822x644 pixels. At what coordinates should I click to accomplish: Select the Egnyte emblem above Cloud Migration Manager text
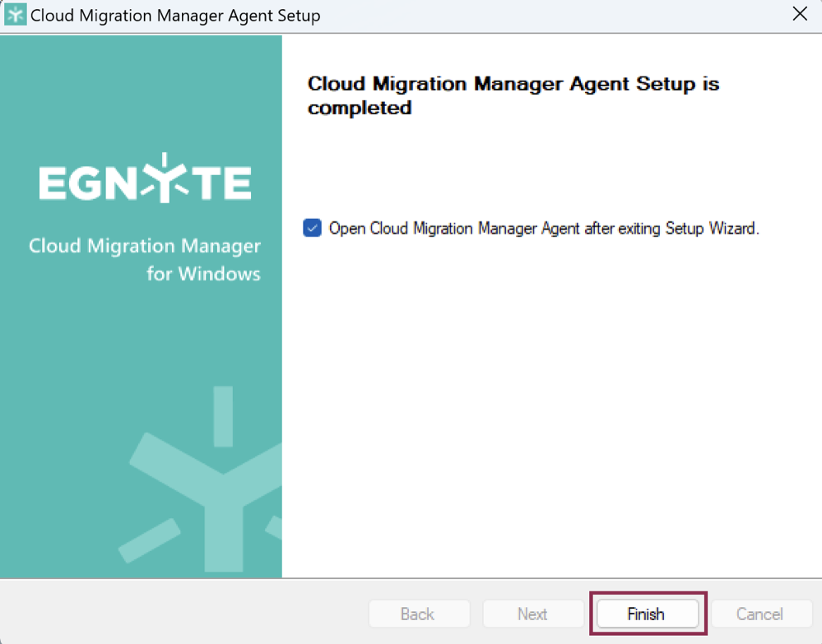click(144, 179)
